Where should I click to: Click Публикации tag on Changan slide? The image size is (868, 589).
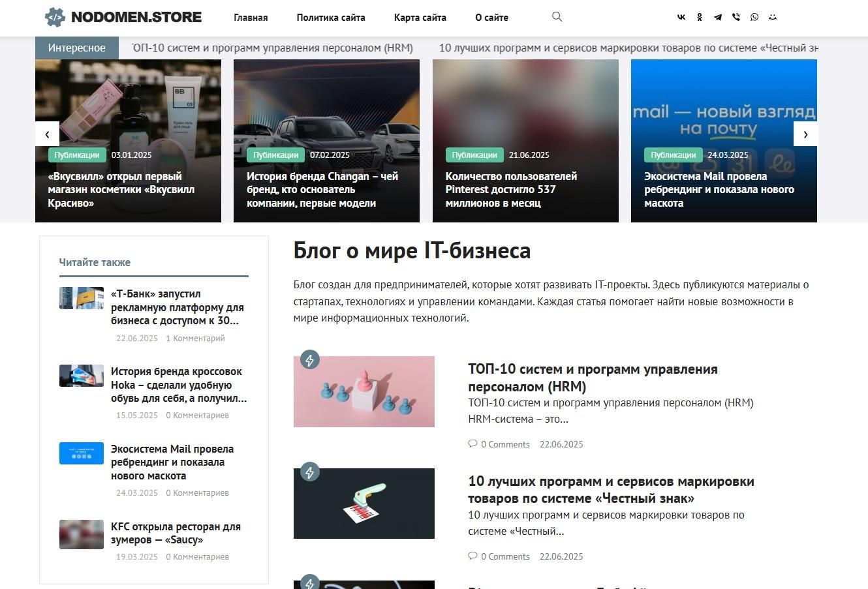[275, 155]
